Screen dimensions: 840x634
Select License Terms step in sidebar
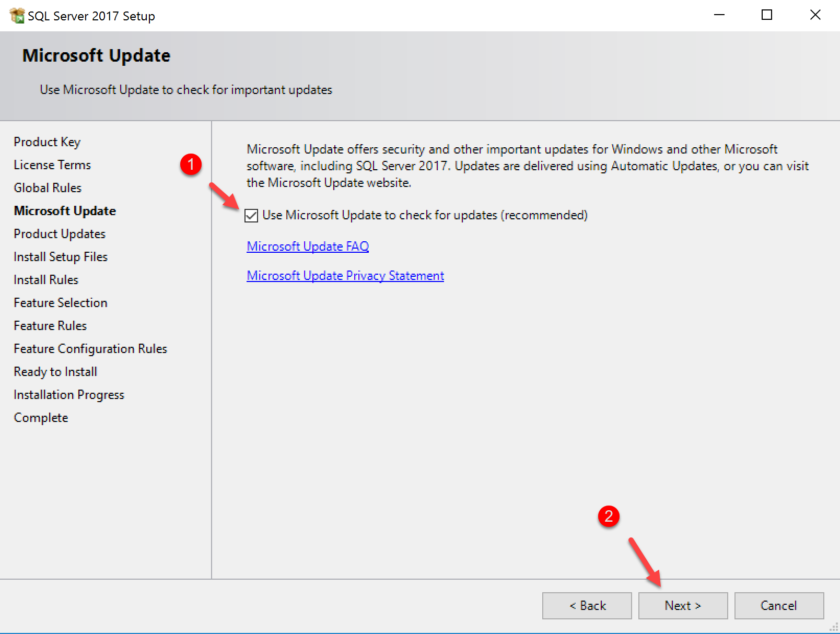[52, 165]
